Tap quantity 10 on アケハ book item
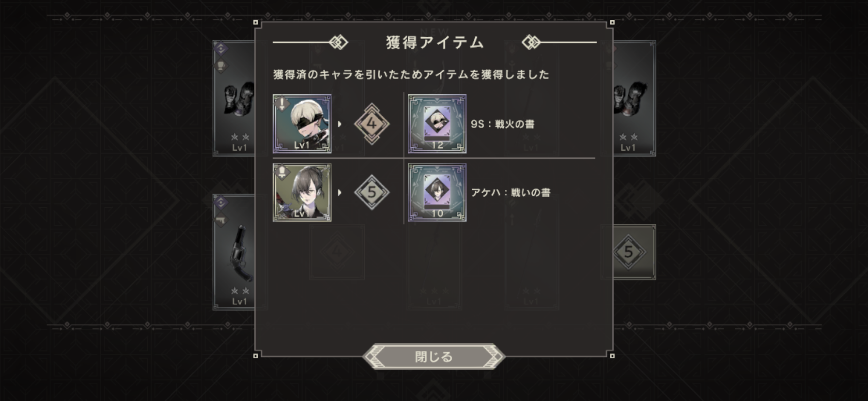The image size is (868, 401). (x=437, y=213)
